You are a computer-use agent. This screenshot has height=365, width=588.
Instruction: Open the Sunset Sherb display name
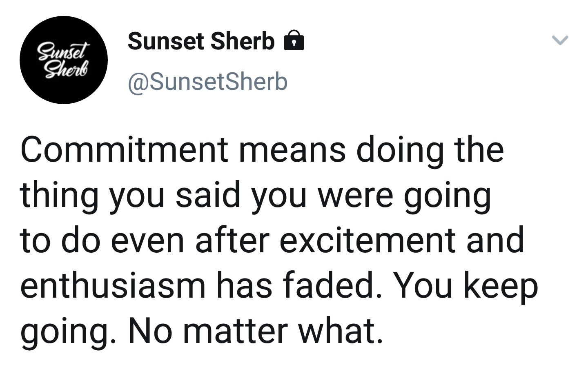(201, 41)
